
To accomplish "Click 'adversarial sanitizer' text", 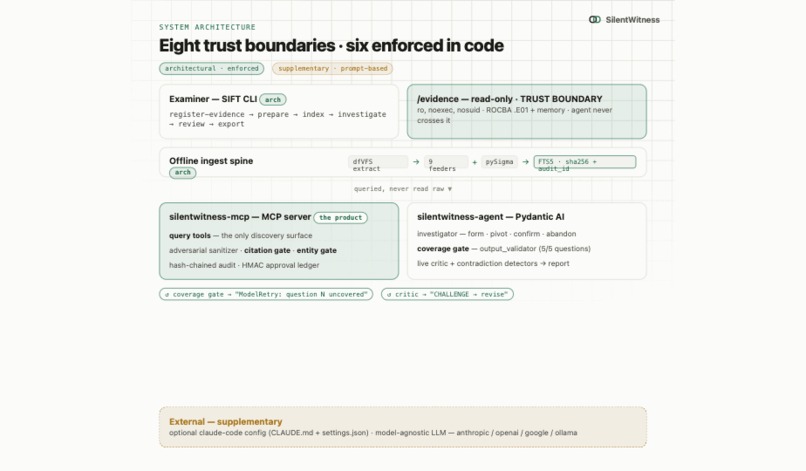I will coord(204,250).
